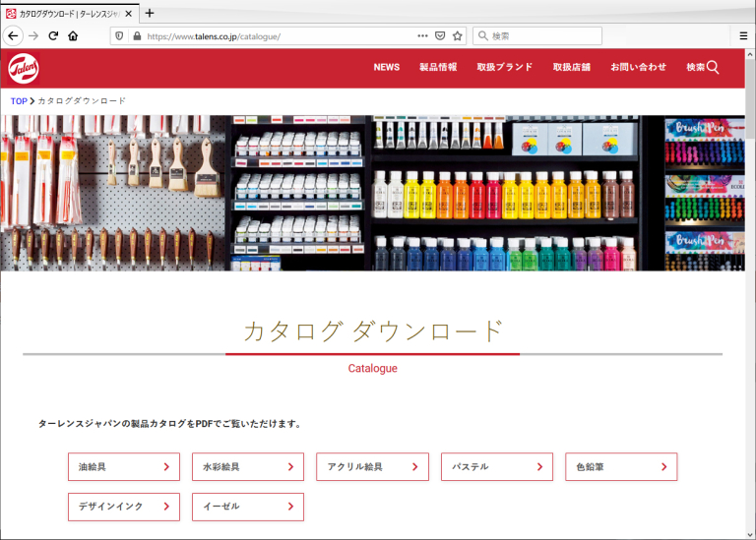
Task: Click the TOP breadcrumb link
Action: [x=19, y=101]
